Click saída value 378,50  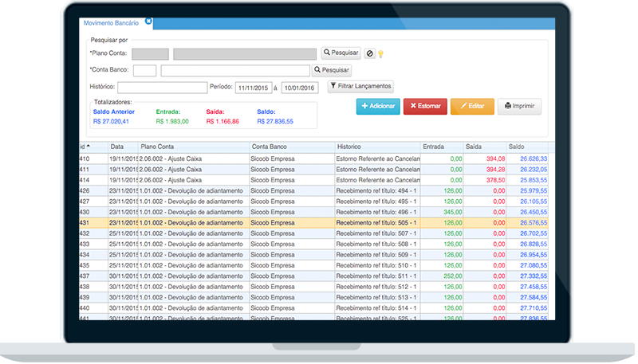[495, 180]
